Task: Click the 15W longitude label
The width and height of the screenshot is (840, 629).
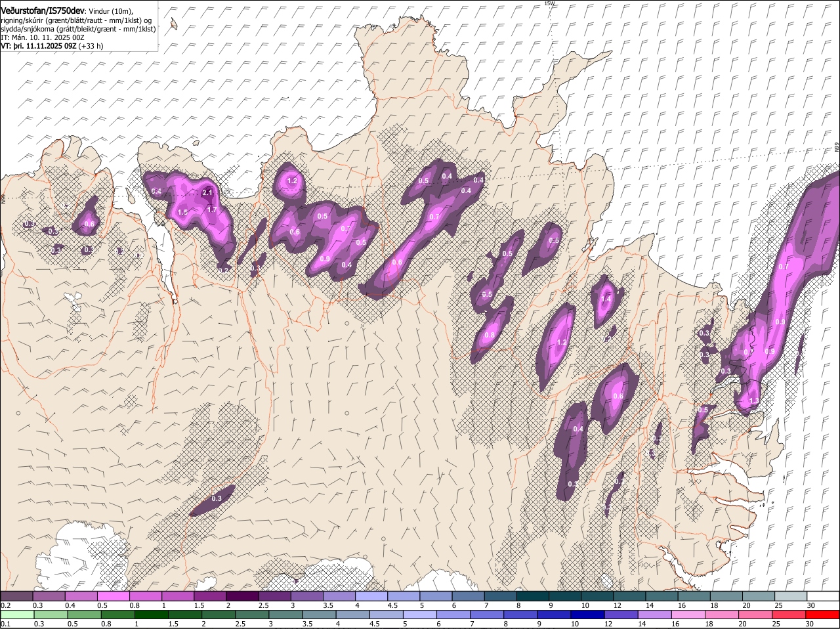Action: [549, 3]
